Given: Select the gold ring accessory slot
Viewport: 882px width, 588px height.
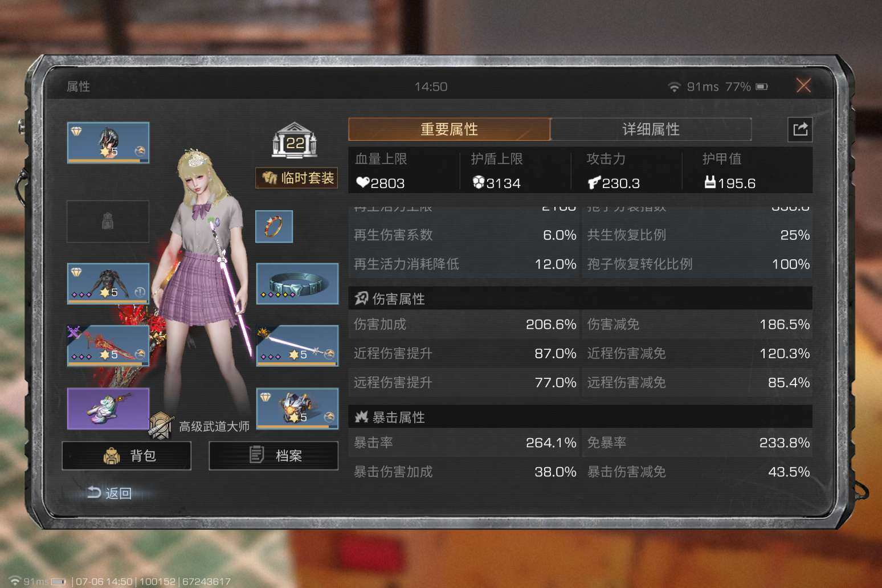Looking at the screenshot, I should (274, 226).
